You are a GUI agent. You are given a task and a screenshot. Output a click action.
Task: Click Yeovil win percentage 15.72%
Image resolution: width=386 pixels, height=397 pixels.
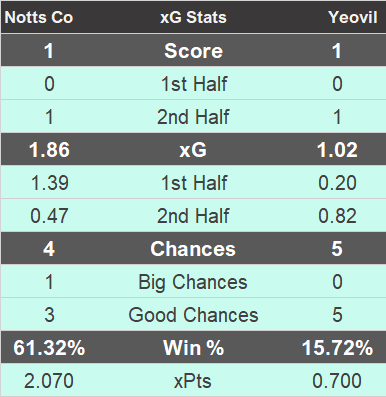(337, 348)
